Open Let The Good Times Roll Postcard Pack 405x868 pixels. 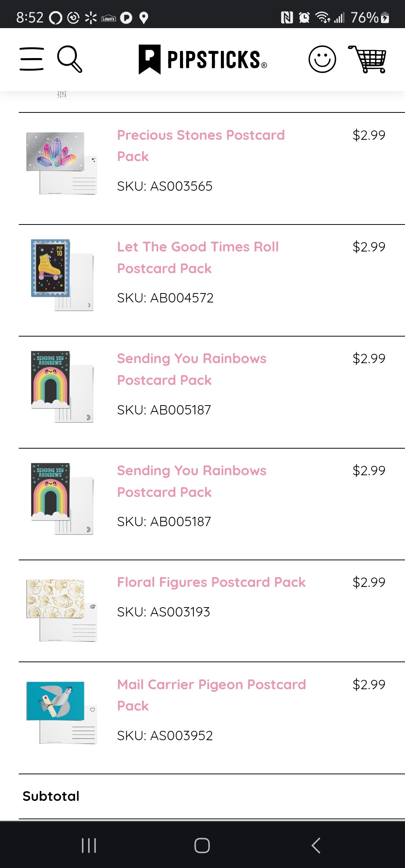point(198,257)
